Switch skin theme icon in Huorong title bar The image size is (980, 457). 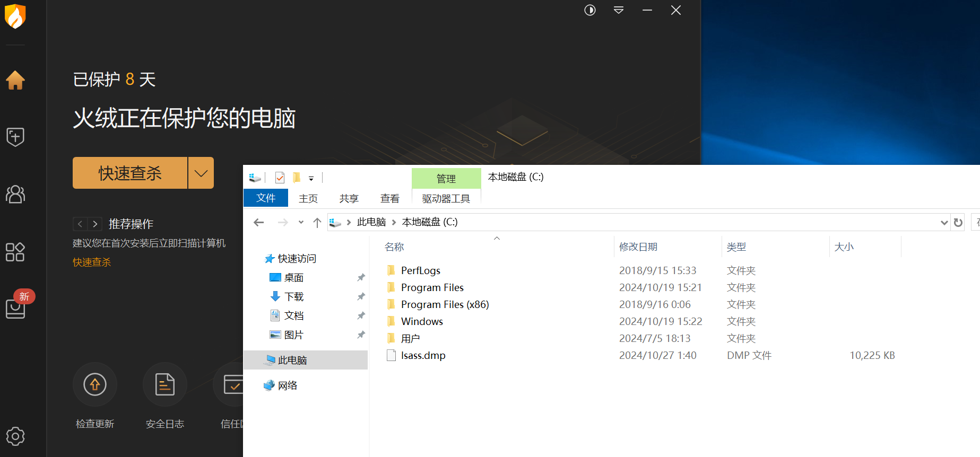click(590, 10)
